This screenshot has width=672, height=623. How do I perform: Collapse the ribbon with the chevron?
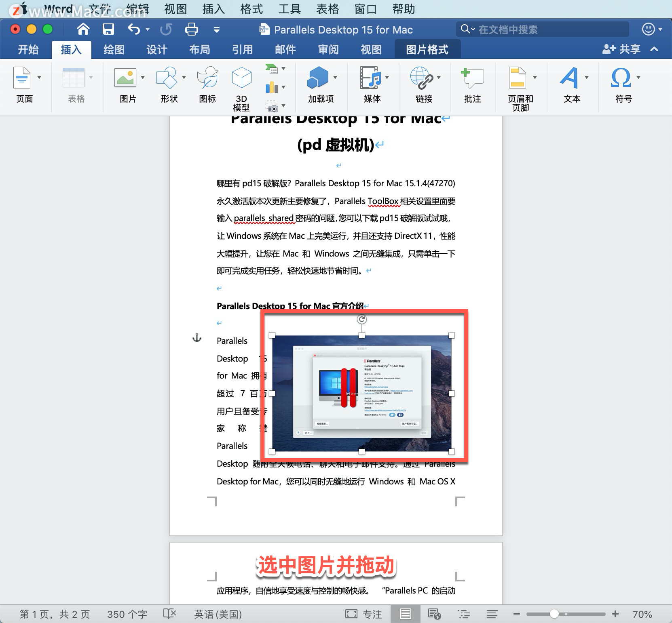(x=654, y=49)
